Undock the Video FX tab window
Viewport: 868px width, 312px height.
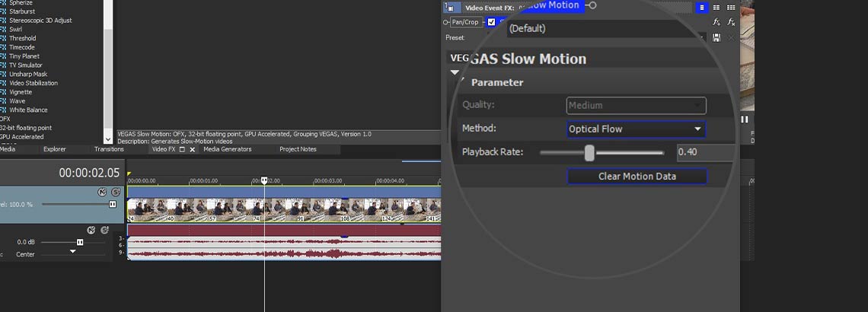click(182, 149)
